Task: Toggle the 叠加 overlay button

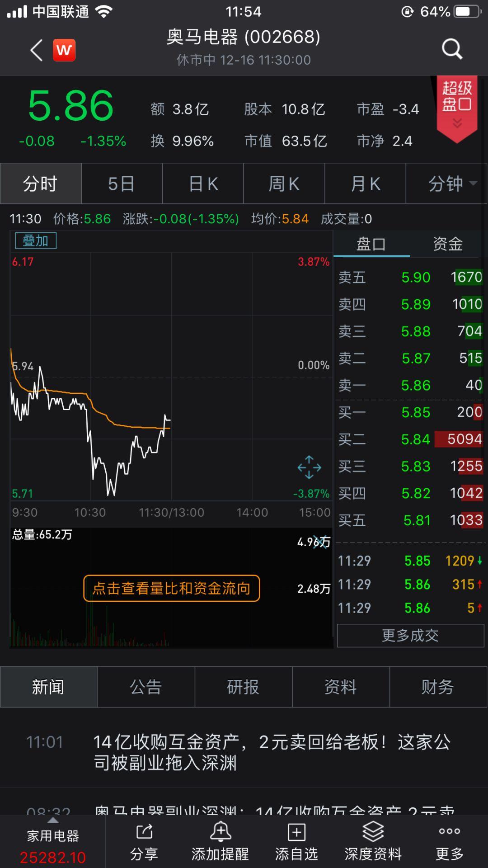Action: [x=36, y=241]
